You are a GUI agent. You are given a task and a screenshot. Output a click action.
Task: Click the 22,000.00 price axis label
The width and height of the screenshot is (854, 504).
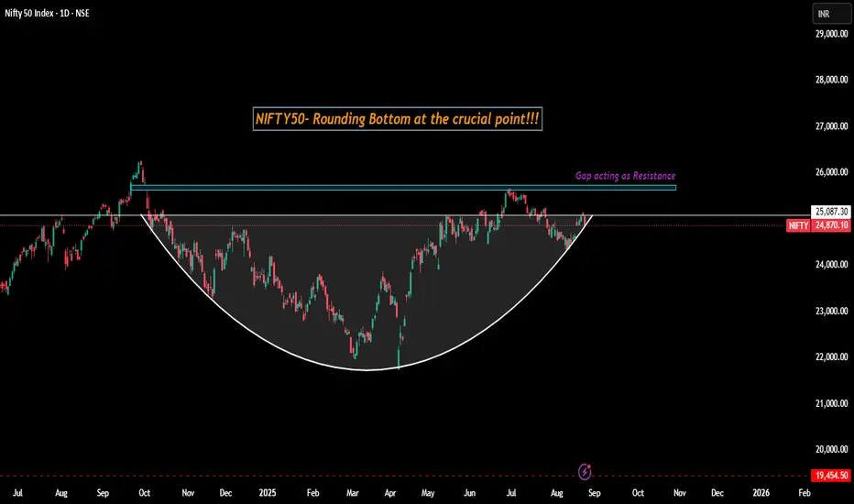(x=832, y=356)
